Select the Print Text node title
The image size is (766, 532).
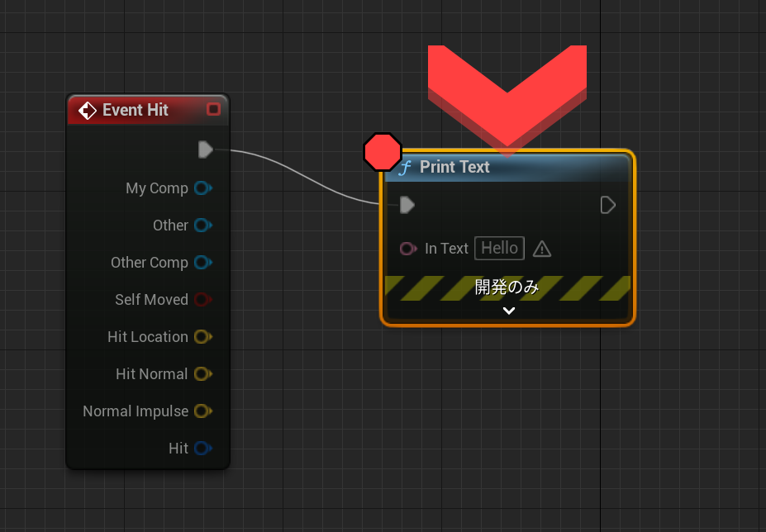(x=454, y=167)
